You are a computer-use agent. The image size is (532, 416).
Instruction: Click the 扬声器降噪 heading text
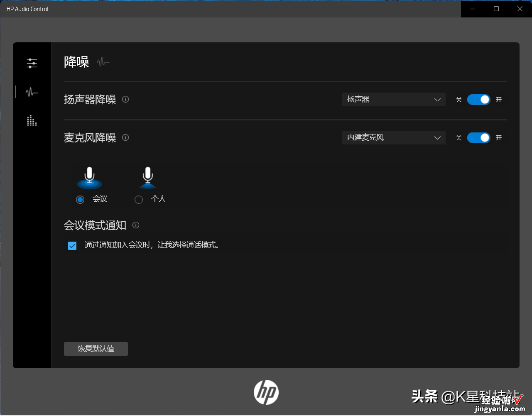[x=90, y=100]
